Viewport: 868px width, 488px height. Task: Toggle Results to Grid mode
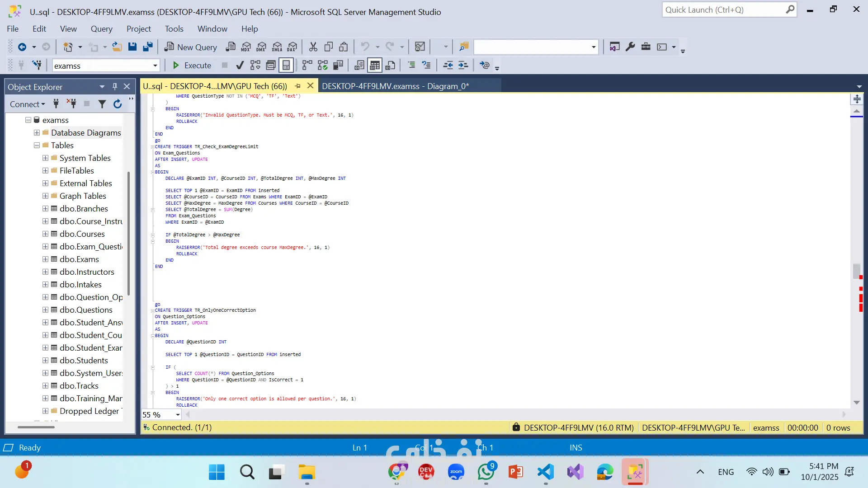pos(375,66)
